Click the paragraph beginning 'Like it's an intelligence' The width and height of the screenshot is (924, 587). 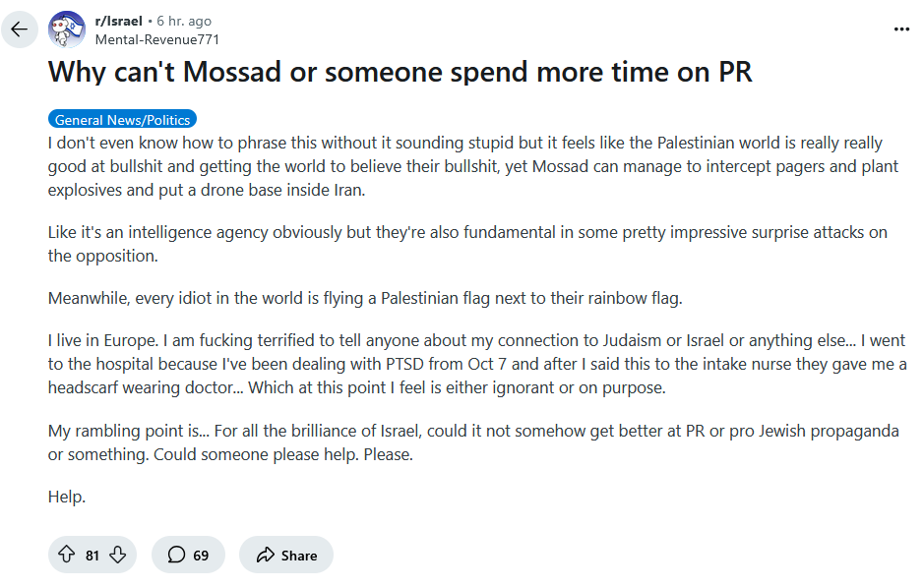pos(467,245)
